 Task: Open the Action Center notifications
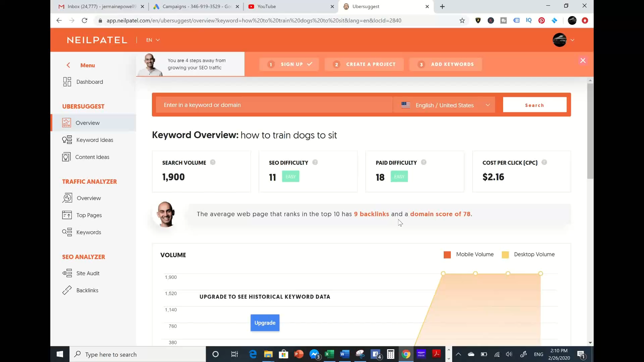[582, 354]
